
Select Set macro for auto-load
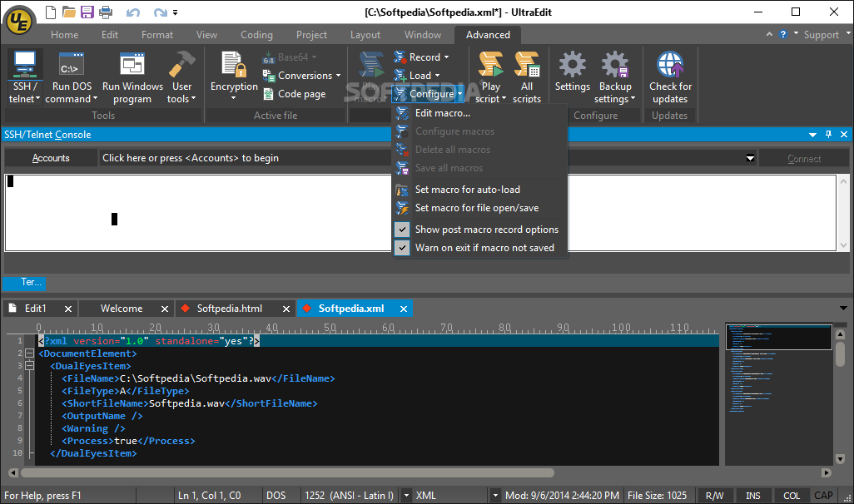[479, 190]
